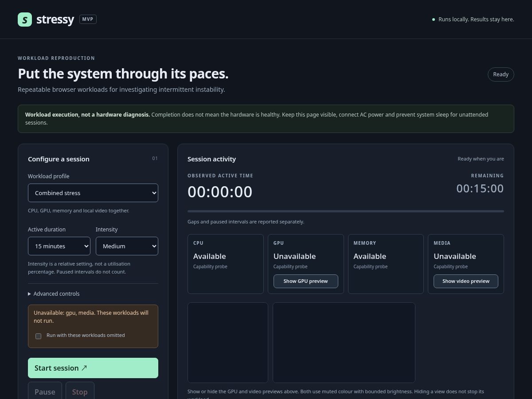The image size is (532, 399).
Task: Click the stressy logo icon
Action: point(25,20)
